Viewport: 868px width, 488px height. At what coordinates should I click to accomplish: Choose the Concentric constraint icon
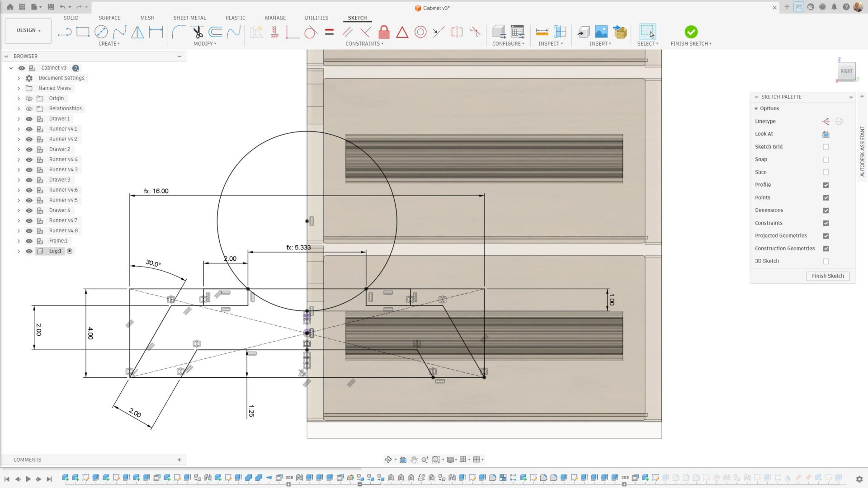[420, 32]
